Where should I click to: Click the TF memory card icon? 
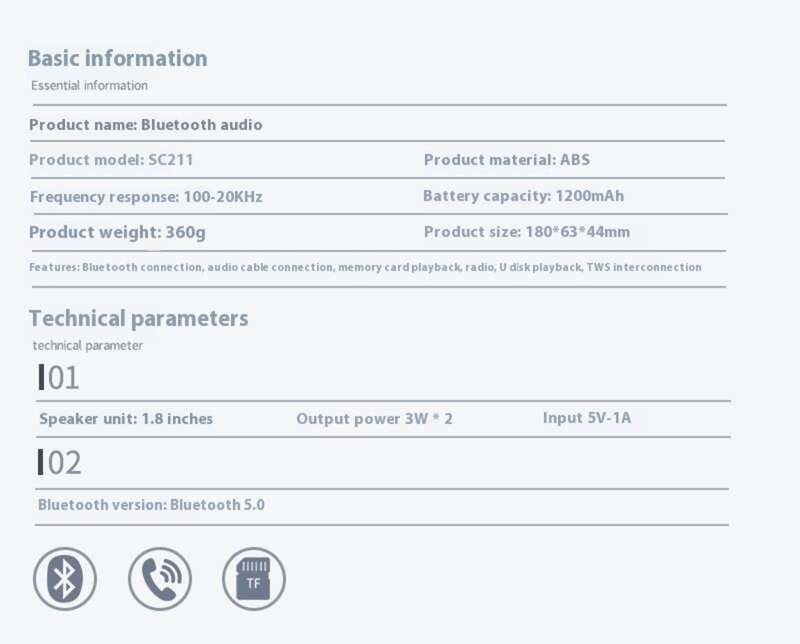[254, 579]
